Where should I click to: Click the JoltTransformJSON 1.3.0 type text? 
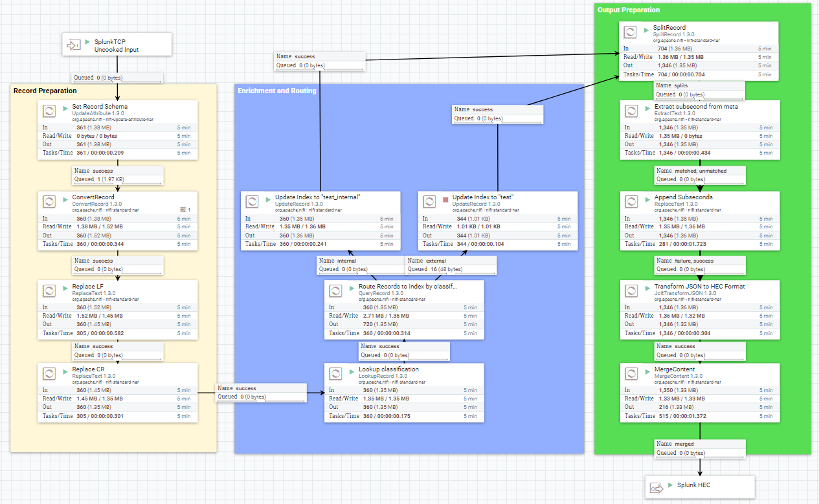pos(681,293)
